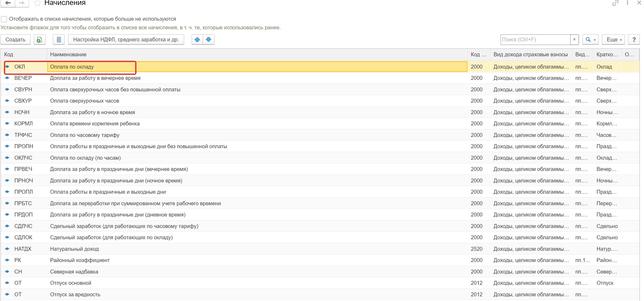Click the Создать button
644x301 pixels.
click(15, 40)
